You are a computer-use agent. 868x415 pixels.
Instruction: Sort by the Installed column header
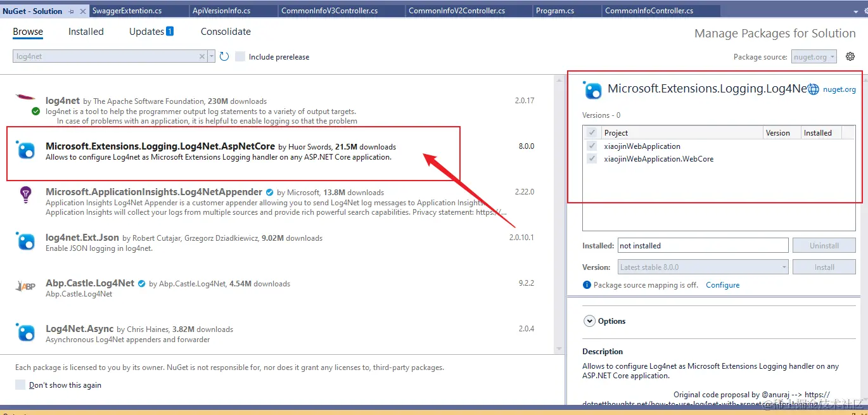821,132
